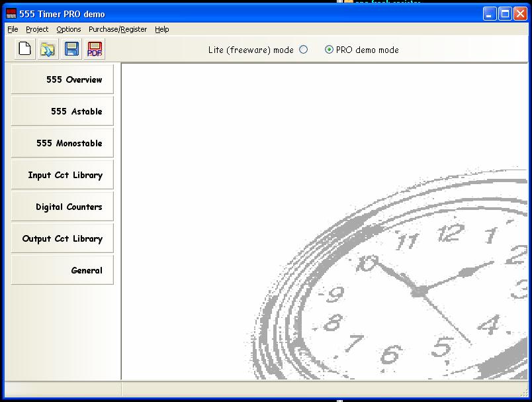Open the File menu
The image size is (532, 402).
(x=13, y=29)
